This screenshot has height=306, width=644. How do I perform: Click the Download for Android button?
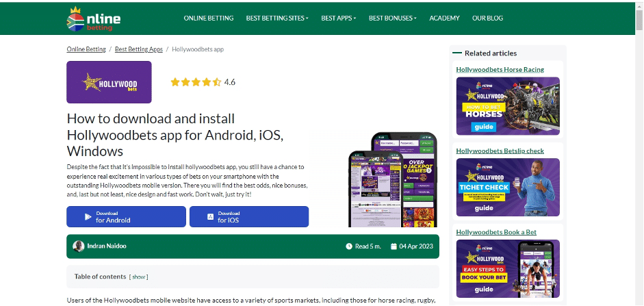pos(126,216)
